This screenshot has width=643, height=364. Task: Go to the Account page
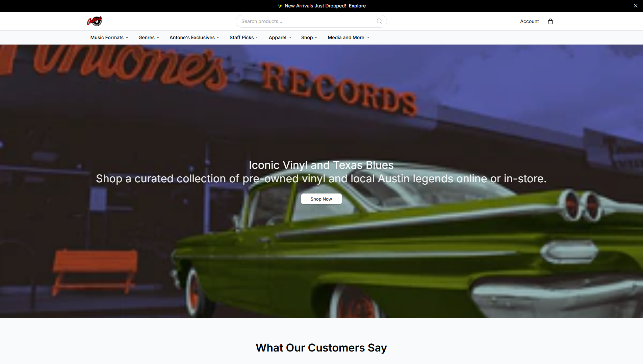pos(529,21)
